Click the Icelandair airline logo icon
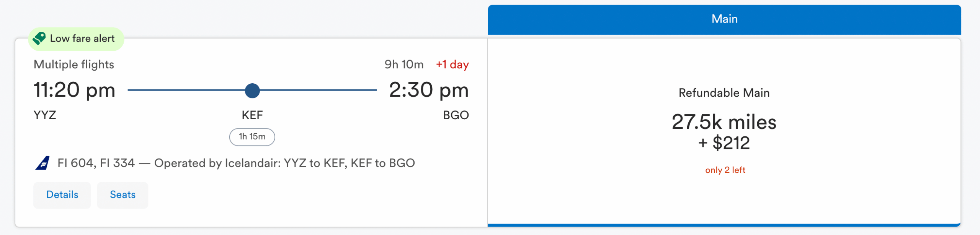The height and width of the screenshot is (235, 980). 42,163
